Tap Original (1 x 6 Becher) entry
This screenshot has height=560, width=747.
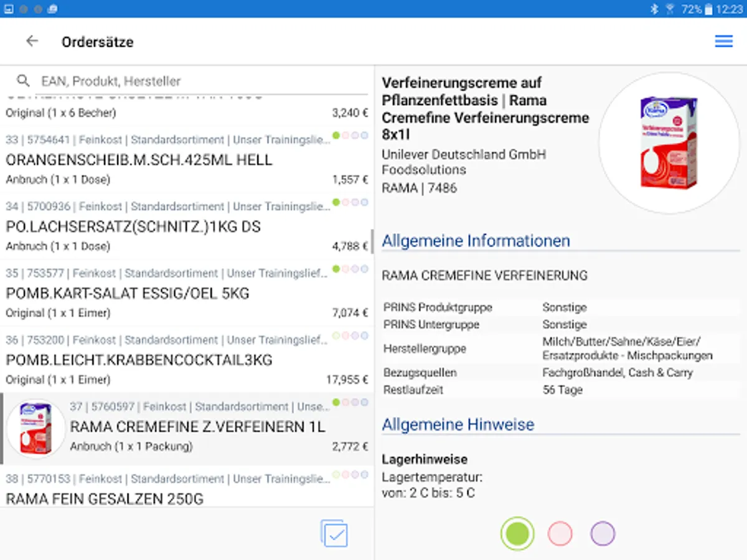click(x=61, y=113)
